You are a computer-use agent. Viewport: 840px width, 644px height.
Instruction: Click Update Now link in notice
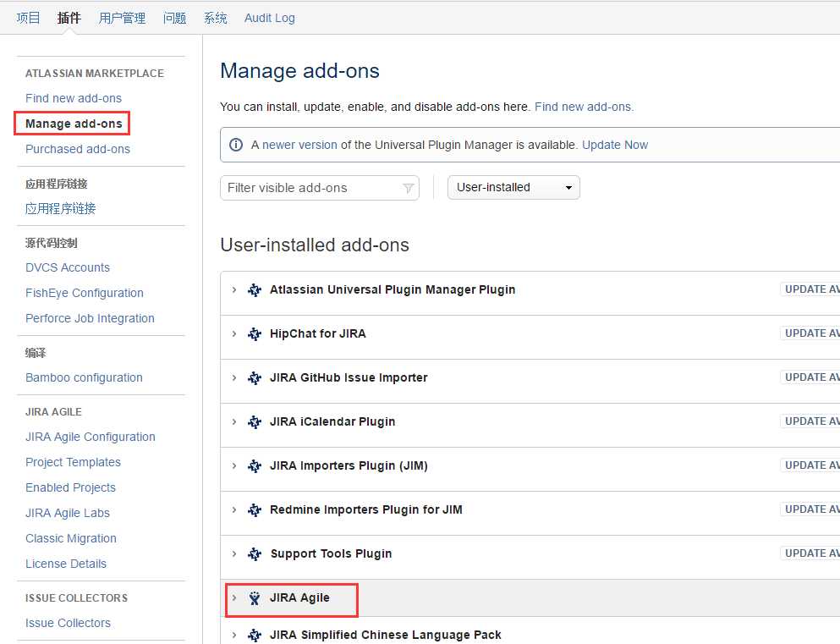pyautogui.click(x=615, y=145)
